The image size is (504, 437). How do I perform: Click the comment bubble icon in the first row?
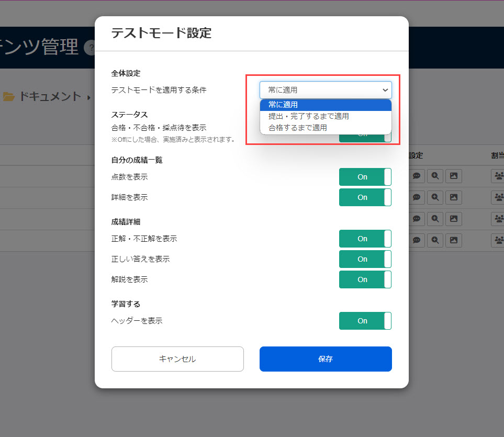pos(417,176)
